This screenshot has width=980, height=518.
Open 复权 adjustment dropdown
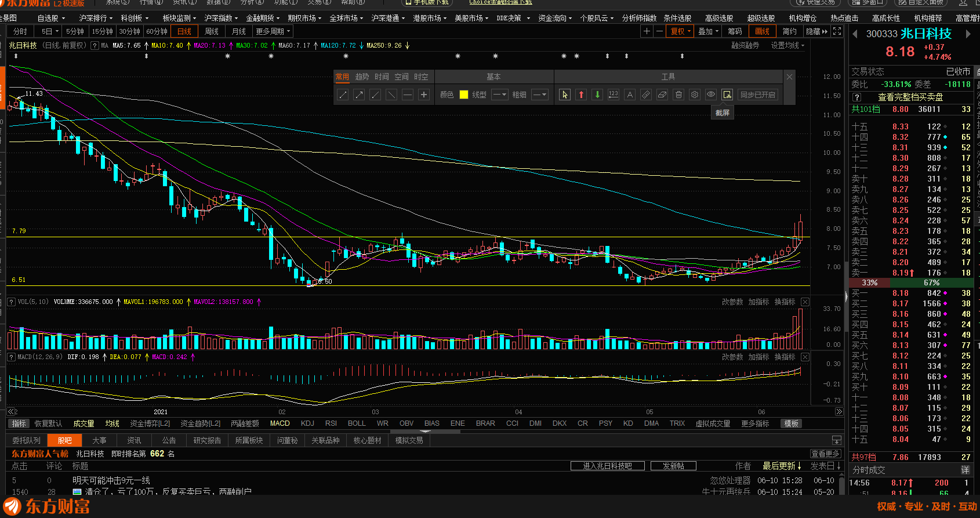(680, 31)
